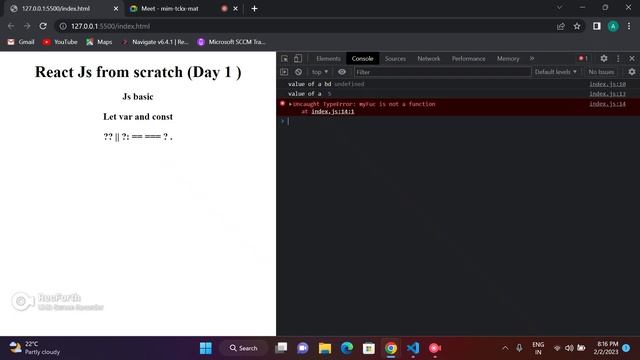The height and width of the screenshot is (360, 640).
Task: Open index.js:10 source link
Action: 607,84
